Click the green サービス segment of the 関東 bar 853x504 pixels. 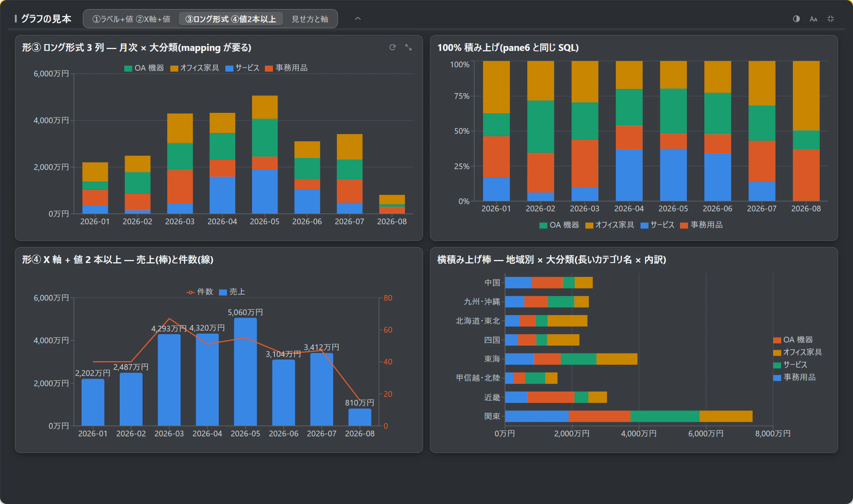[x=665, y=416]
